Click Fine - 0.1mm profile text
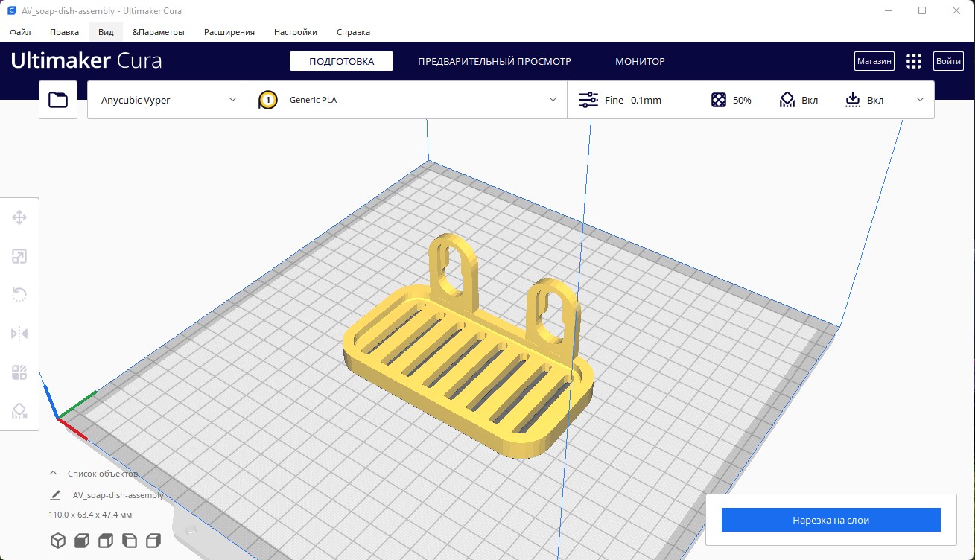Viewport: 975px width, 560px height. point(633,100)
